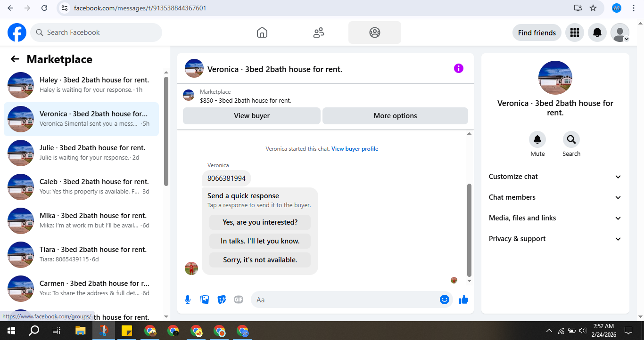The height and width of the screenshot is (340, 644).
Task: Open the Windows notification center
Action: tap(628, 331)
